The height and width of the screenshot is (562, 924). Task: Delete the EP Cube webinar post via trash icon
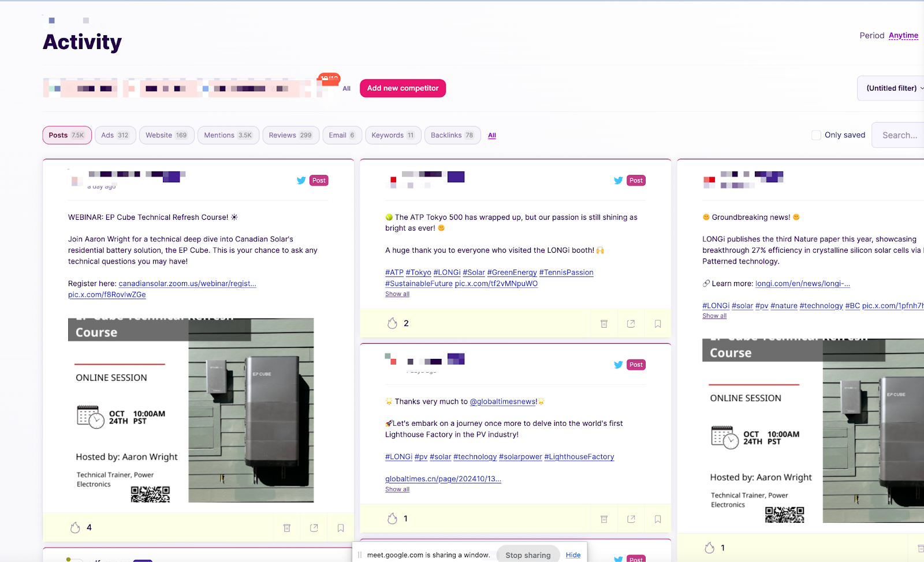(x=287, y=528)
